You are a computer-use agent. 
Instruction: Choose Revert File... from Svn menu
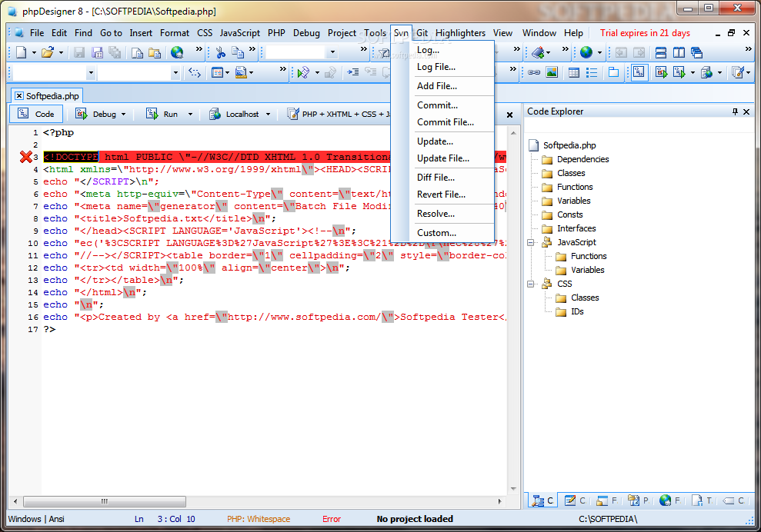441,195
